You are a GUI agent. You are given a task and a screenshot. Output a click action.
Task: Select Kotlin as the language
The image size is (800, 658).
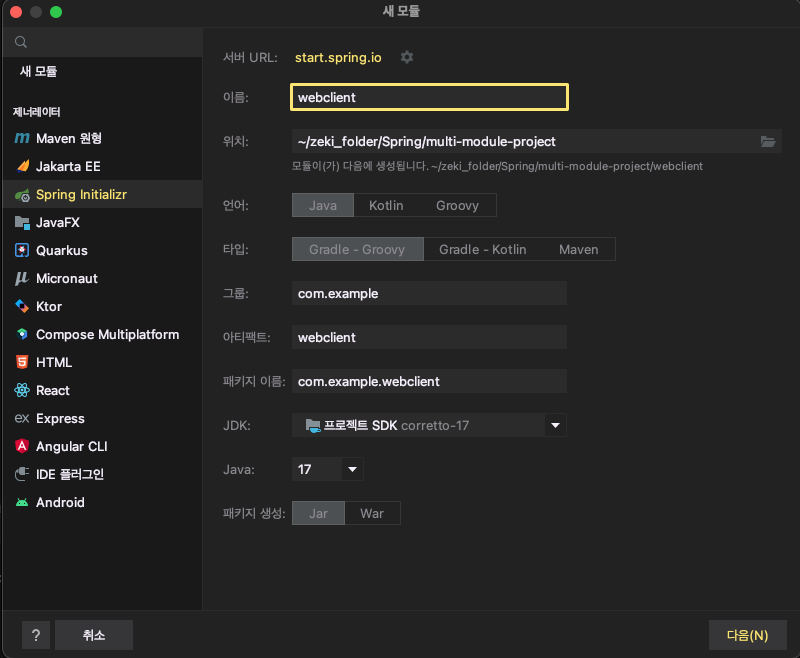[x=386, y=206]
